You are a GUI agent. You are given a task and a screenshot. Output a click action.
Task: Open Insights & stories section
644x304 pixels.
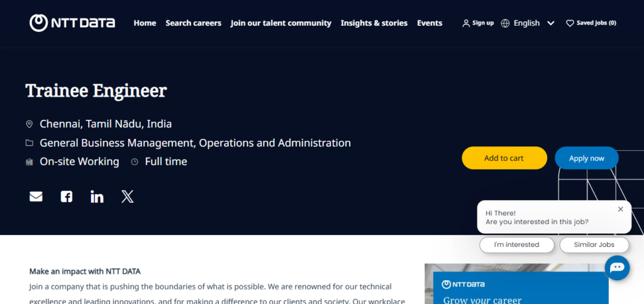pos(374,23)
